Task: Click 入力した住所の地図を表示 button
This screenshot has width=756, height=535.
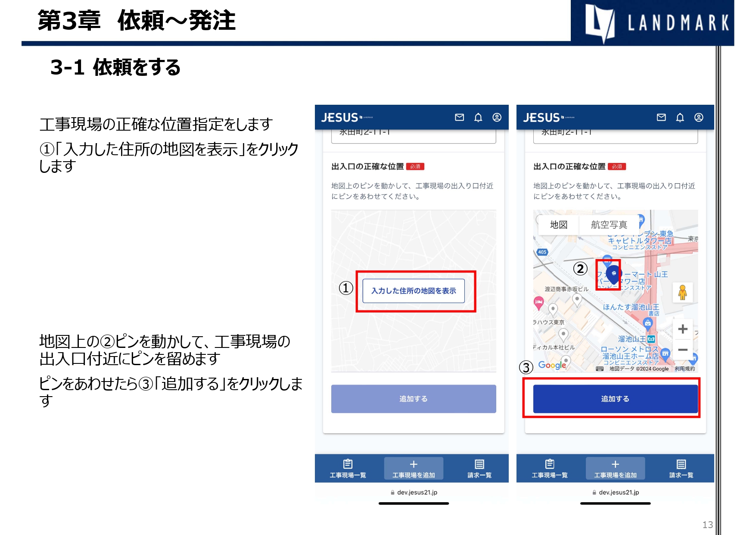Action: (414, 291)
